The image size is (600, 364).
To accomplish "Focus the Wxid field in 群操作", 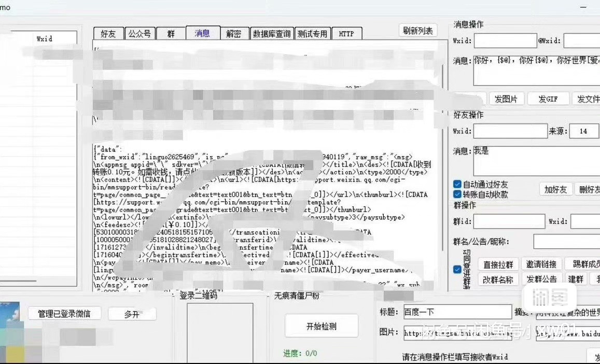I will 585,221.
